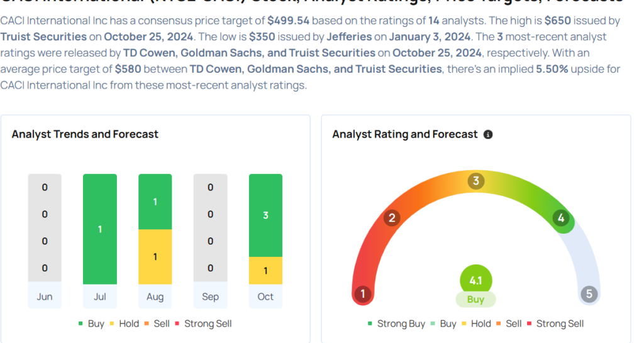Toggle Sell series in Analyst Trends legend

click(157, 324)
